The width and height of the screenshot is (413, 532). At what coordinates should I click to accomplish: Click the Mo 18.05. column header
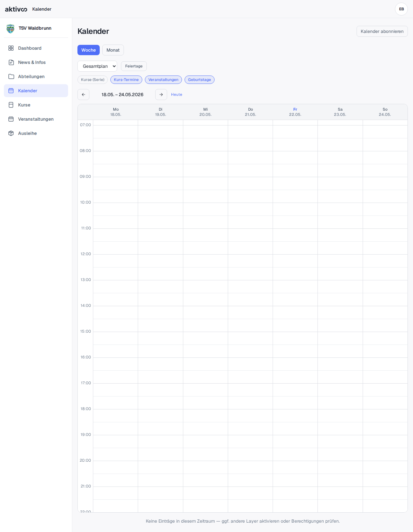116,112
